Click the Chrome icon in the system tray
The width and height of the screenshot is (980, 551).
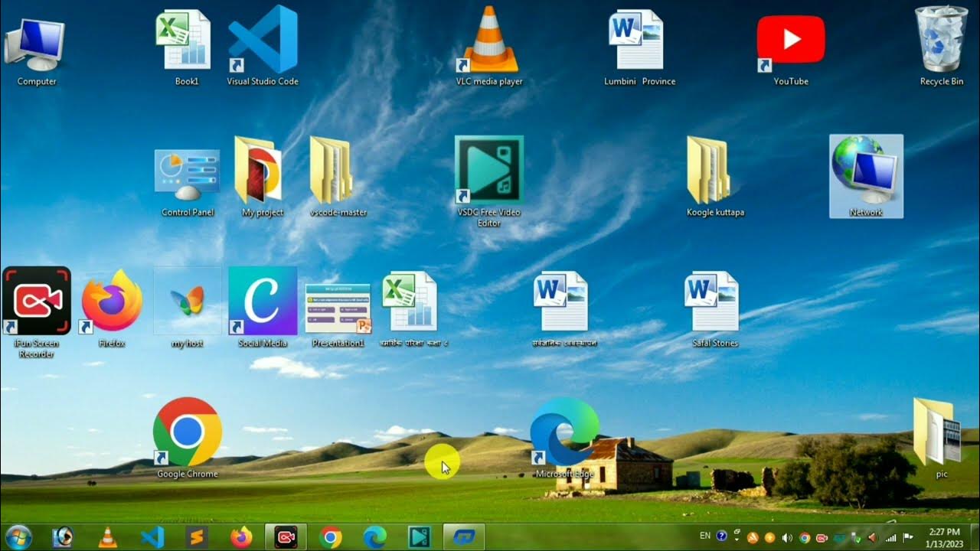tap(804, 537)
